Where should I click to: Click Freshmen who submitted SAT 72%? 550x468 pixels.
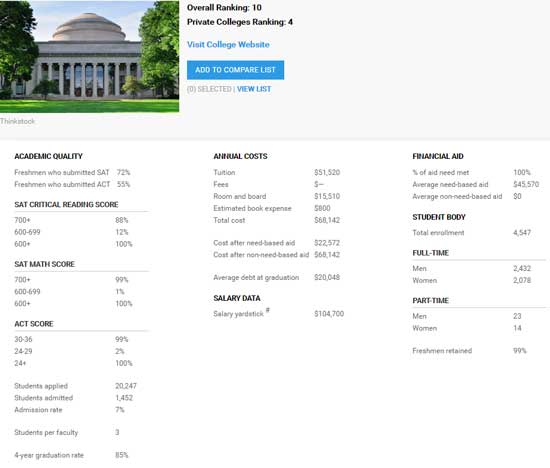[x=72, y=172]
